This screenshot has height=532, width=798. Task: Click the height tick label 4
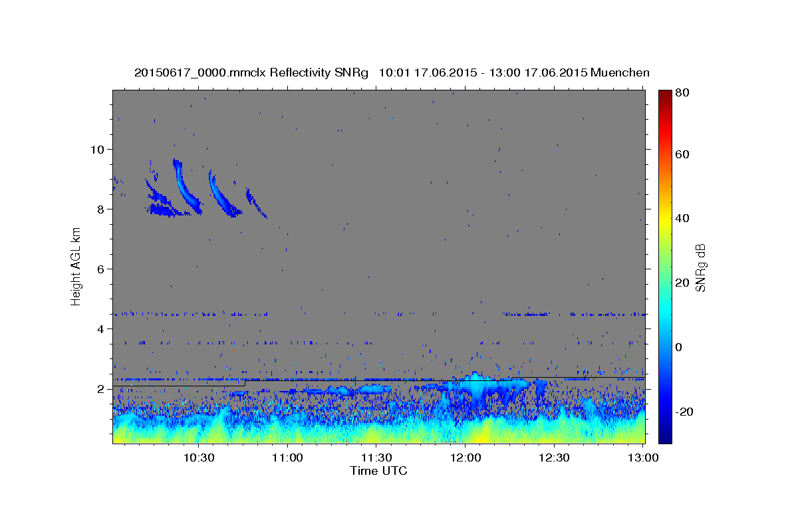(100, 329)
